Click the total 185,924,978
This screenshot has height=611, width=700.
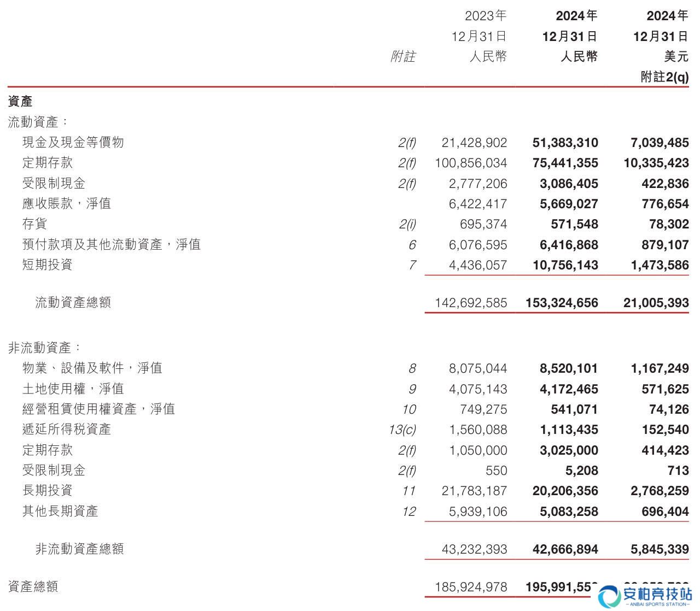471,587
